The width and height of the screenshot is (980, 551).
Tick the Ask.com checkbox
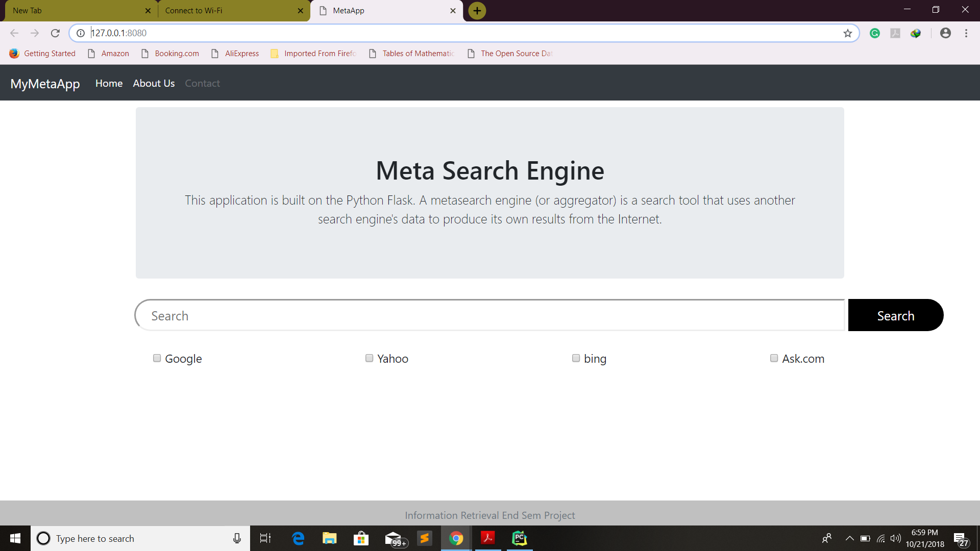pyautogui.click(x=774, y=358)
